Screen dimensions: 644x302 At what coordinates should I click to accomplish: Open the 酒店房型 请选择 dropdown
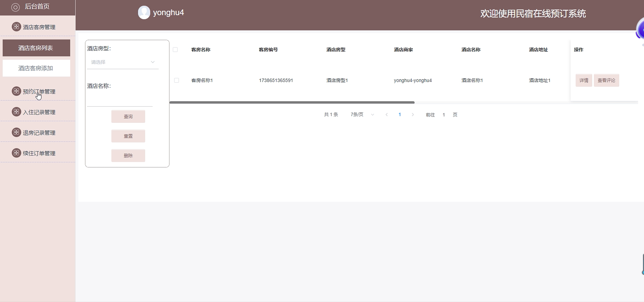coord(123,62)
